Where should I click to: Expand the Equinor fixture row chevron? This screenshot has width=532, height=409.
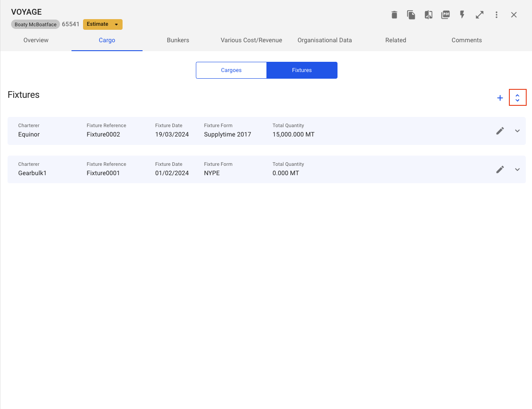point(517,131)
